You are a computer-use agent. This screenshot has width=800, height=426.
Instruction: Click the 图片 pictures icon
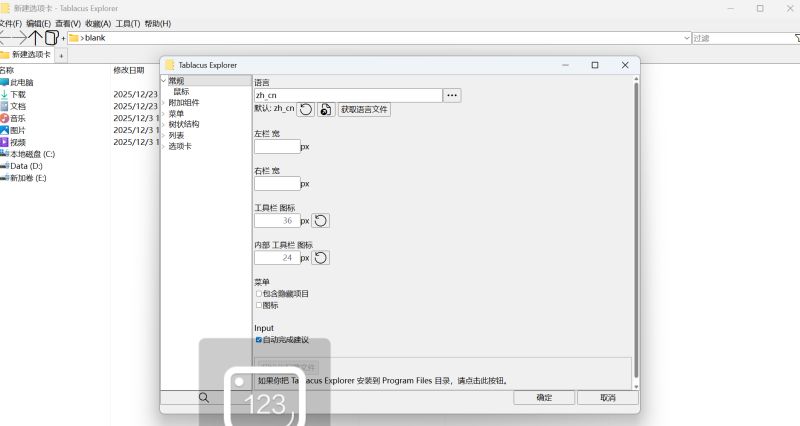[x=5, y=130]
